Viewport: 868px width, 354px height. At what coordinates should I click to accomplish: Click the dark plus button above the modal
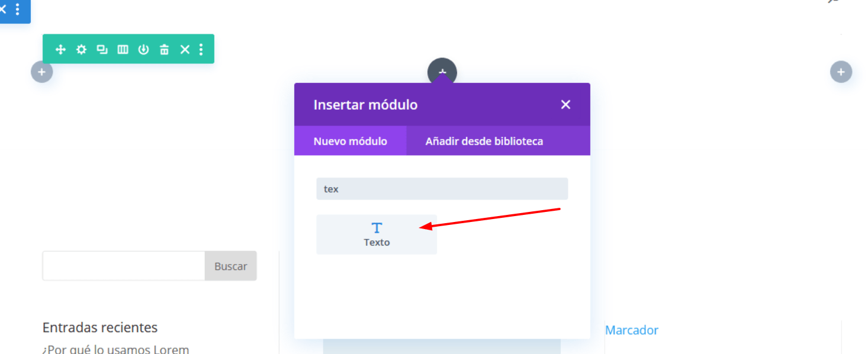tap(442, 70)
